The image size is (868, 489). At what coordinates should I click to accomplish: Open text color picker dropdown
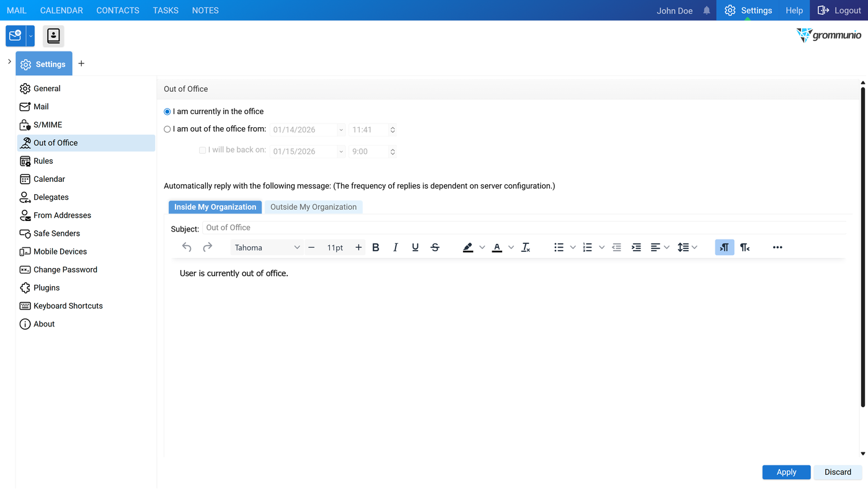pyautogui.click(x=511, y=248)
